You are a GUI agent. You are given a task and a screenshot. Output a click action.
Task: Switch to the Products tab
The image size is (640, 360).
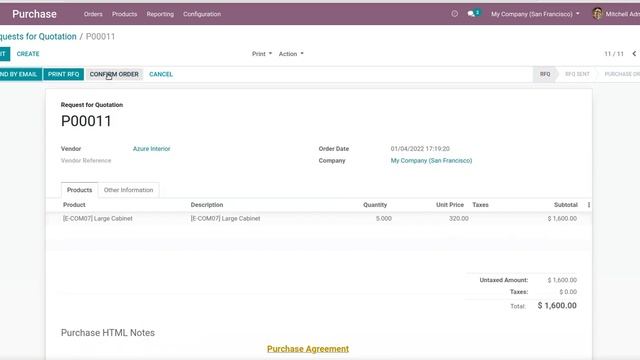point(80,190)
